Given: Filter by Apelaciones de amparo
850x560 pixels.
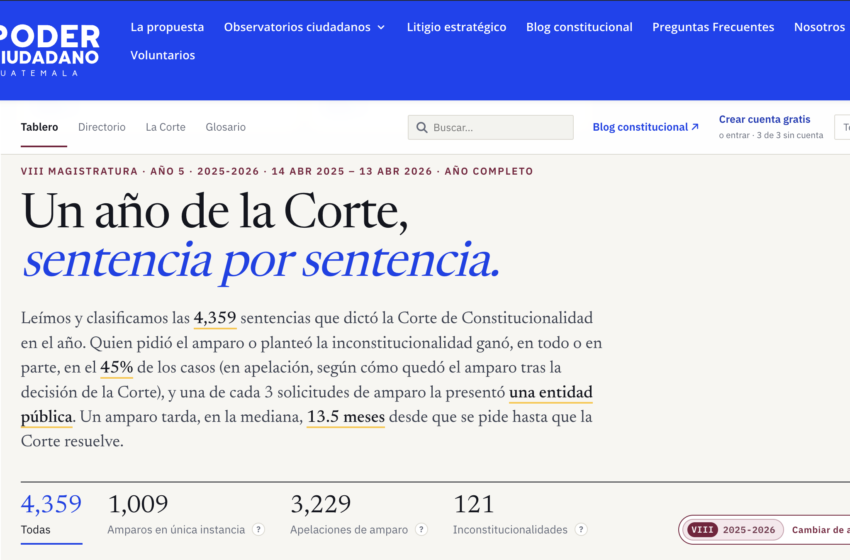Looking at the screenshot, I should [x=349, y=514].
